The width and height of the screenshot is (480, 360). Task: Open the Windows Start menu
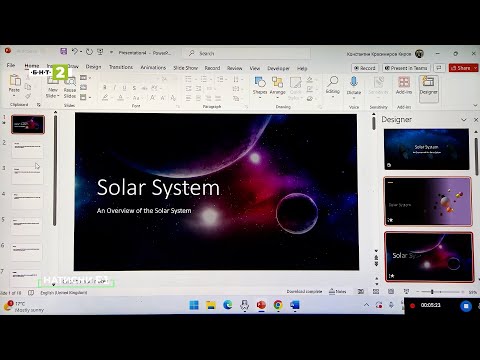pyautogui.click(x=194, y=305)
